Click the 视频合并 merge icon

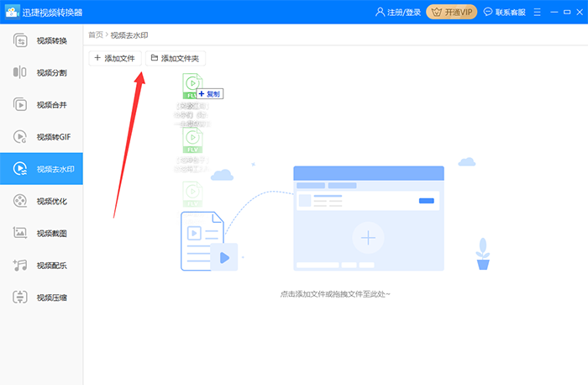click(x=20, y=105)
